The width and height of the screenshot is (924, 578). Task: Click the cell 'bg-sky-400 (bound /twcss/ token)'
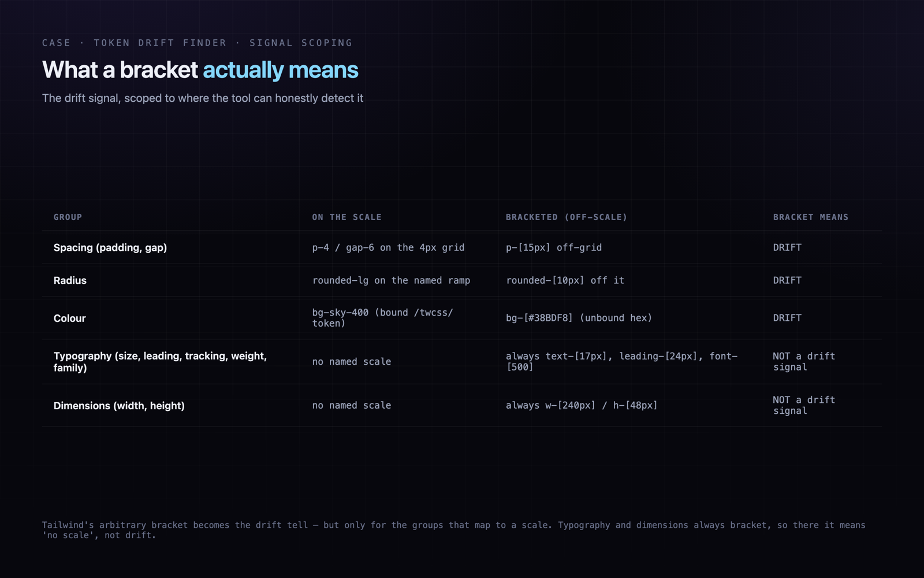382,318
